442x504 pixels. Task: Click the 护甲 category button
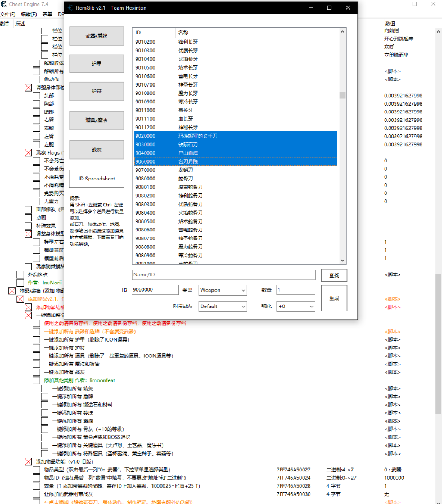[97, 63]
